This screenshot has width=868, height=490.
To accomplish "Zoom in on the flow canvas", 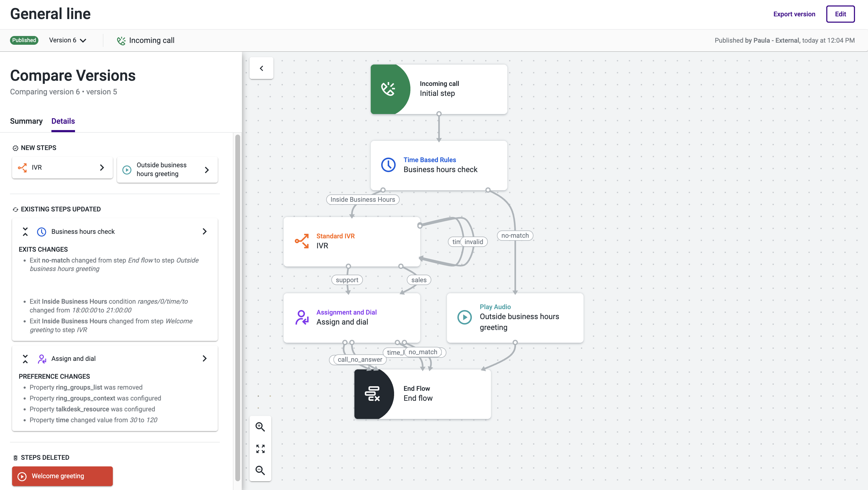I will point(260,427).
